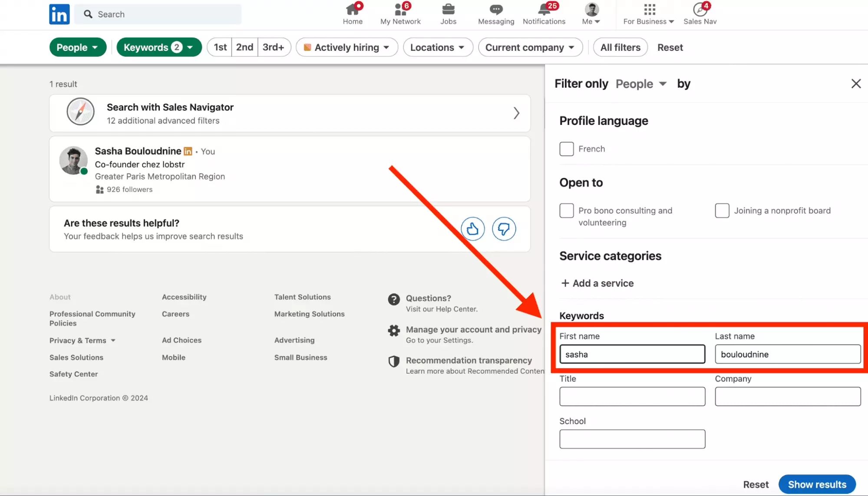The width and height of the screenshot is (868, 496).
Task: Expand the Actively hiring dropdown
Action: click(347, 47)
